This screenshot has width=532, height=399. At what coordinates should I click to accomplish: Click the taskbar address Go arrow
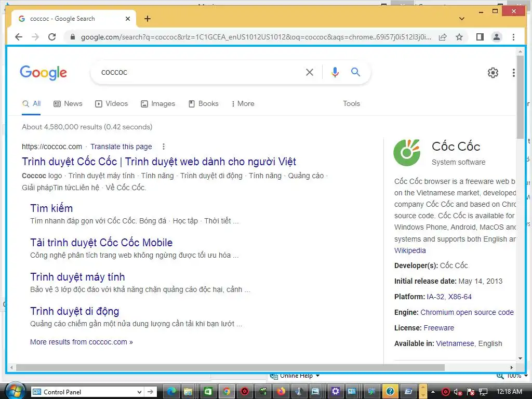[x=150, y=392]
